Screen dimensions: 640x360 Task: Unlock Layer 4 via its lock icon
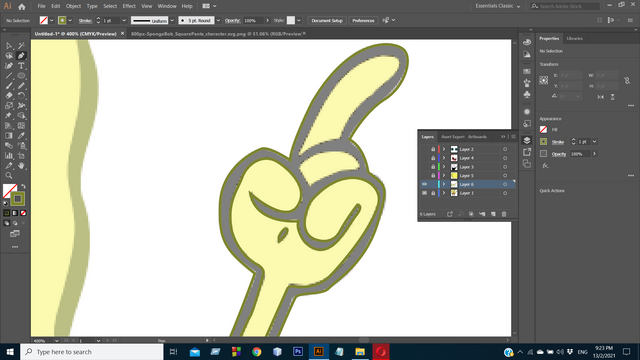pos(433,158)
